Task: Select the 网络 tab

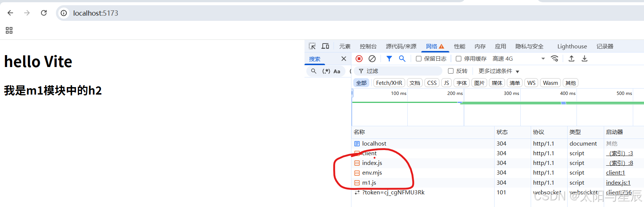Action: pyautogui.click(x=435, y=47)
